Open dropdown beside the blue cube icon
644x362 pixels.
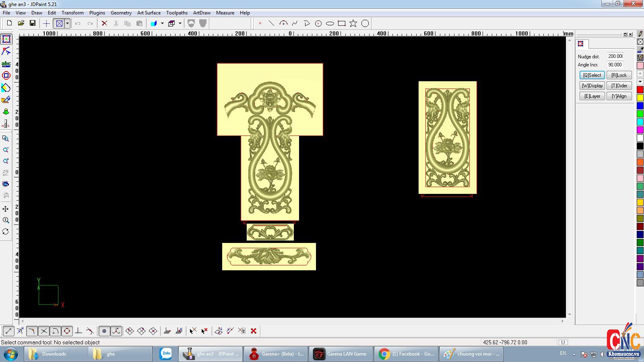click(x=162, y=23)
